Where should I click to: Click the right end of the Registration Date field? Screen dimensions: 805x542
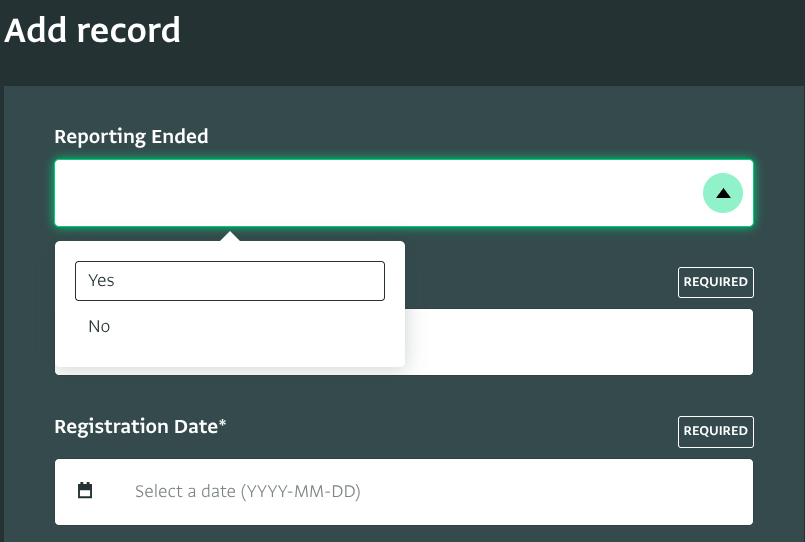[700, 492]
